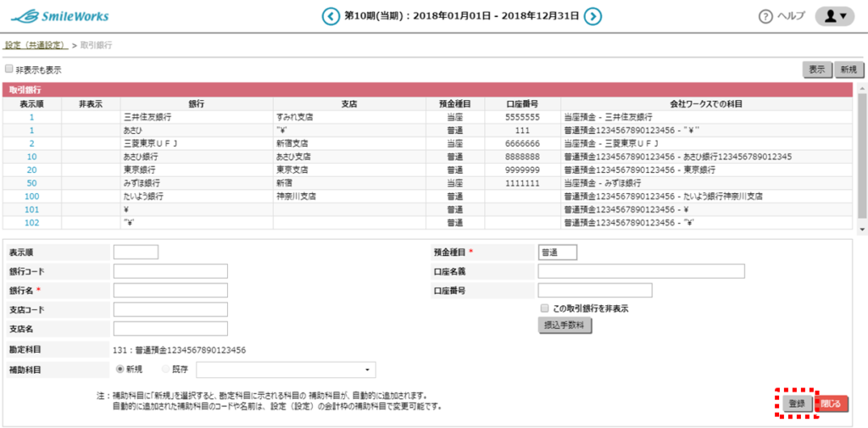Select the 新規 radio for 補助科目
Screen dimensions: 868x428
(120, 369)
